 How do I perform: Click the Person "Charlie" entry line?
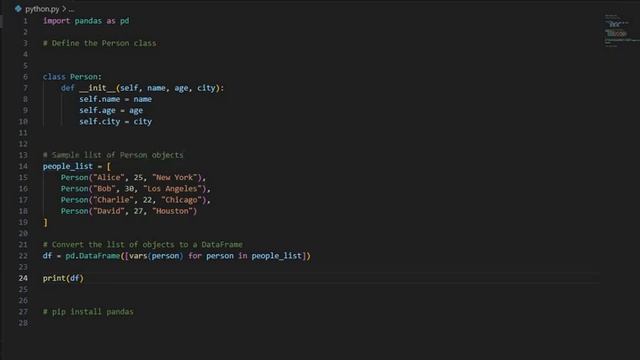(x=136, y=200)
